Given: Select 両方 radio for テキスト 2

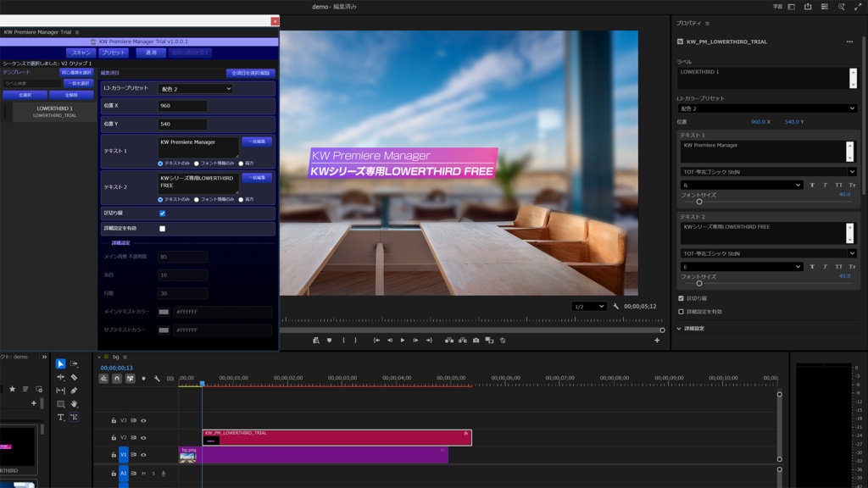Looking at the screenshot, I should click(241, 199).
